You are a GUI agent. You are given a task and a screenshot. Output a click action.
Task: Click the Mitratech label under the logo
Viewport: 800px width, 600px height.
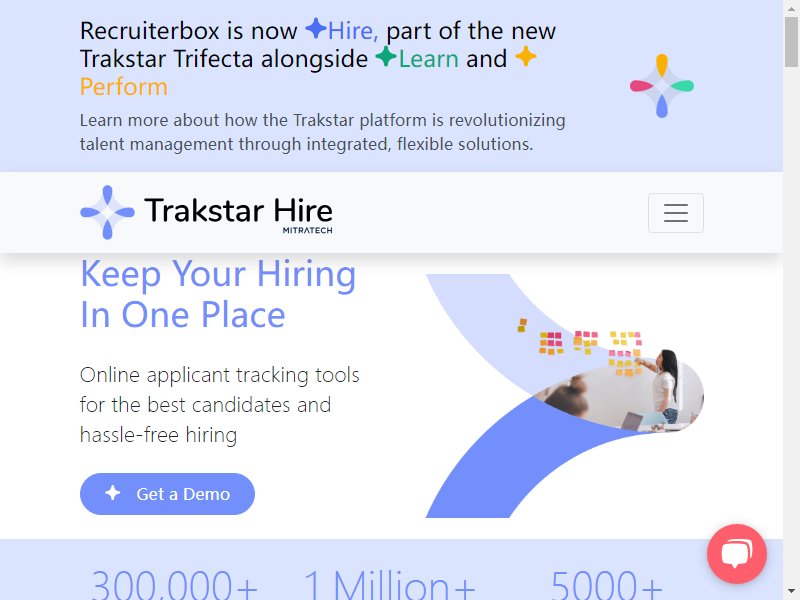pos(308,230)
